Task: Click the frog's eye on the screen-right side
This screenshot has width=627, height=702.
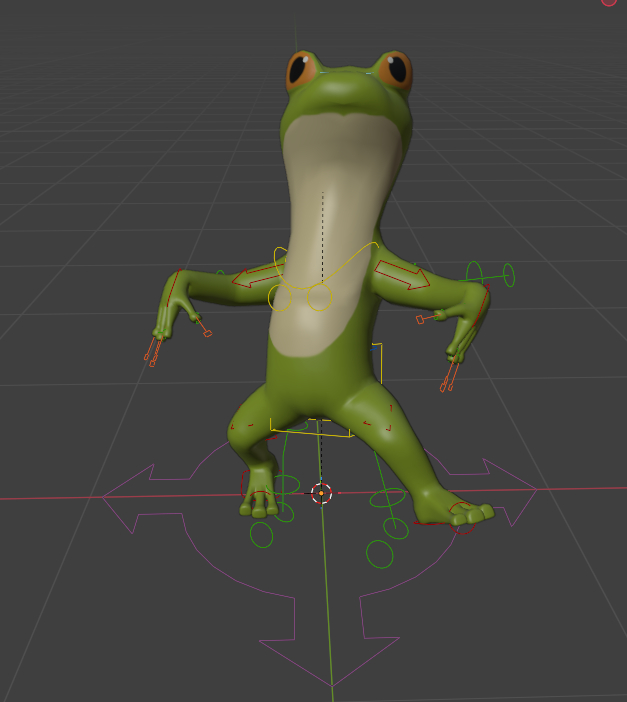Action: (x=395, y=70)
